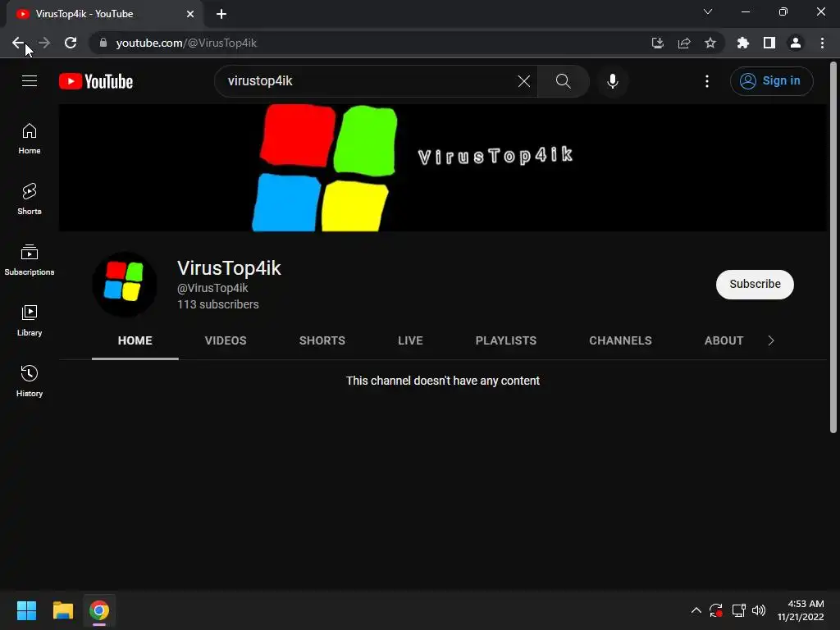The height and width of the screenshot is (630, 840).
Task: Share this page from the address bar
Action: tap(684, 43)
